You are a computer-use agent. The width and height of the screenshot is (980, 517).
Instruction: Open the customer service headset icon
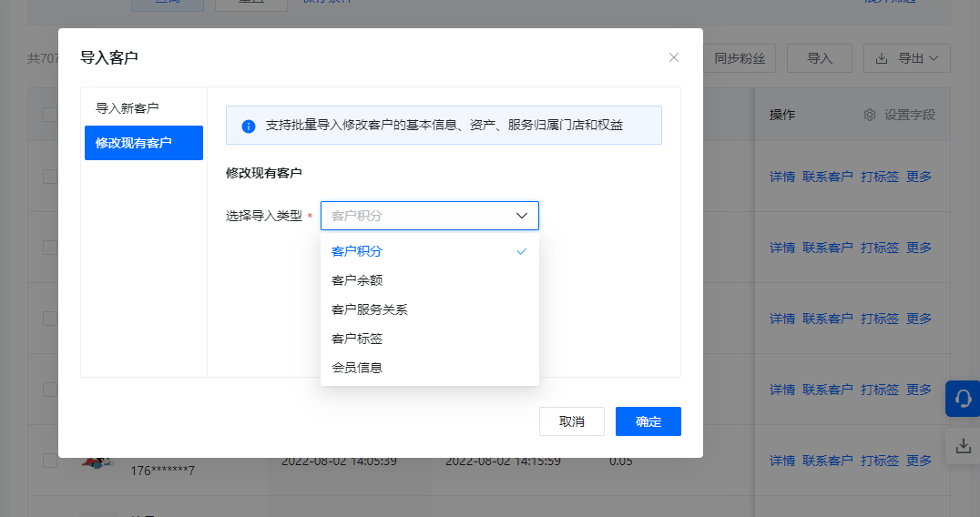click(963, 399)
